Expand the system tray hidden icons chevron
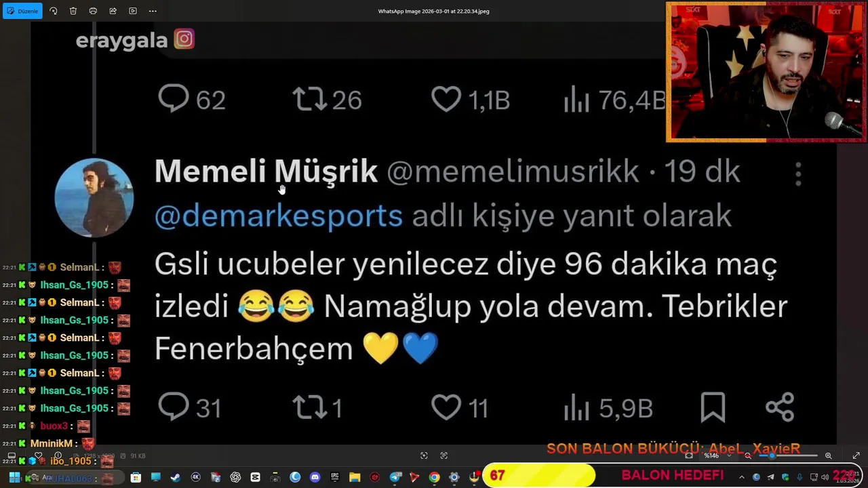 point(742,477)
